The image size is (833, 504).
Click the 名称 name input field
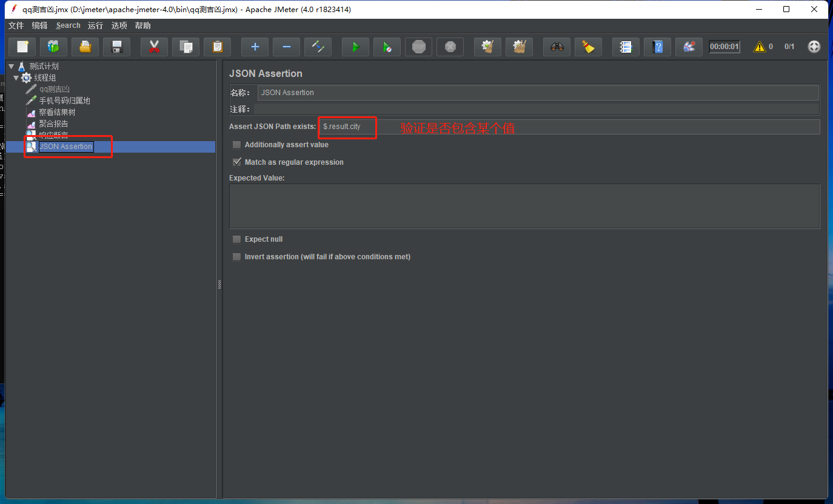point(538,93)
